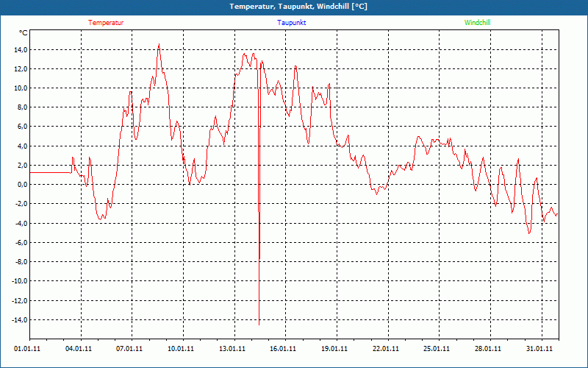Click the 2,0 y-axis value
The height and width of the screenshot is (368, 588).
[23, 165]
